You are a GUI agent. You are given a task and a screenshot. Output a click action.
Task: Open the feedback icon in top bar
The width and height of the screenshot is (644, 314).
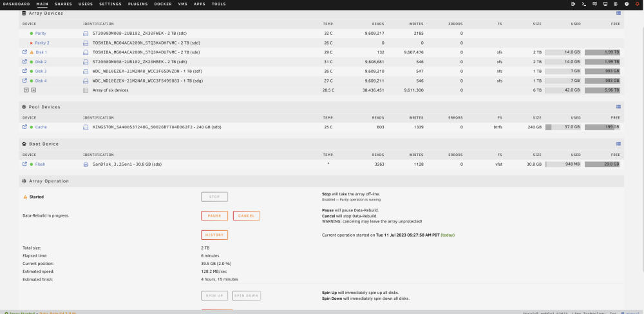[x=594, y=4]
